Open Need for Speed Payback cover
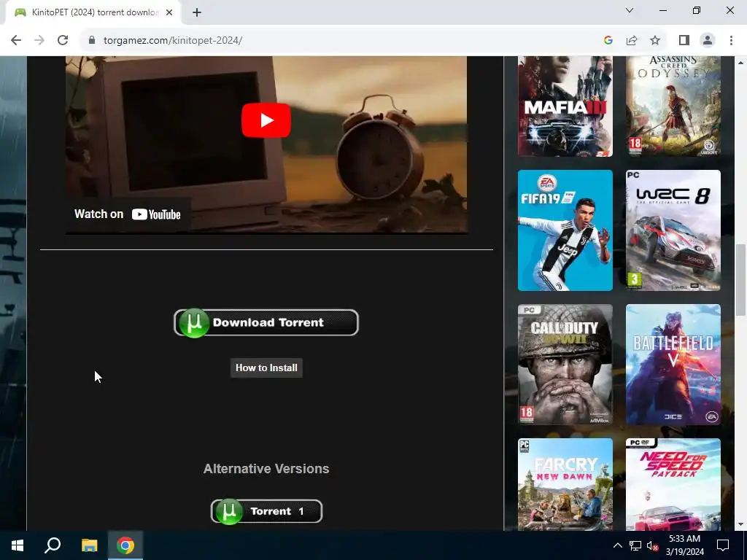This screenshot has width=747, height=560. 673,484
